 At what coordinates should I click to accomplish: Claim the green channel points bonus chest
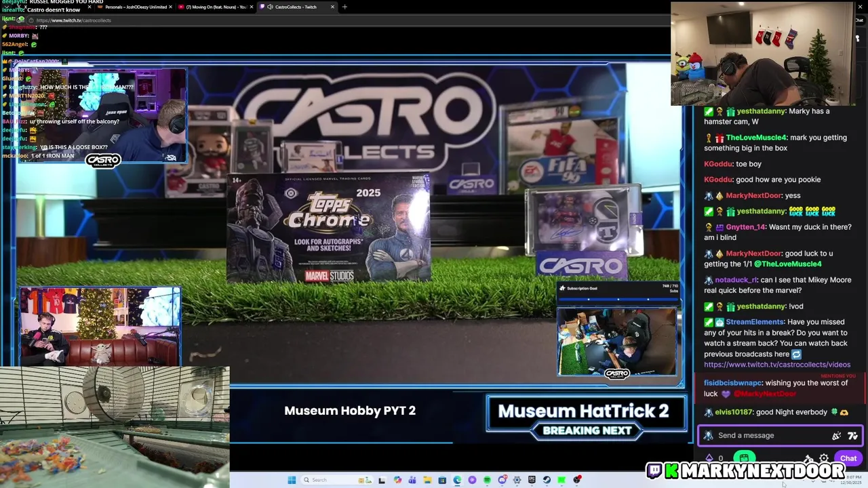pyautogui.click(x=744, y=458)
